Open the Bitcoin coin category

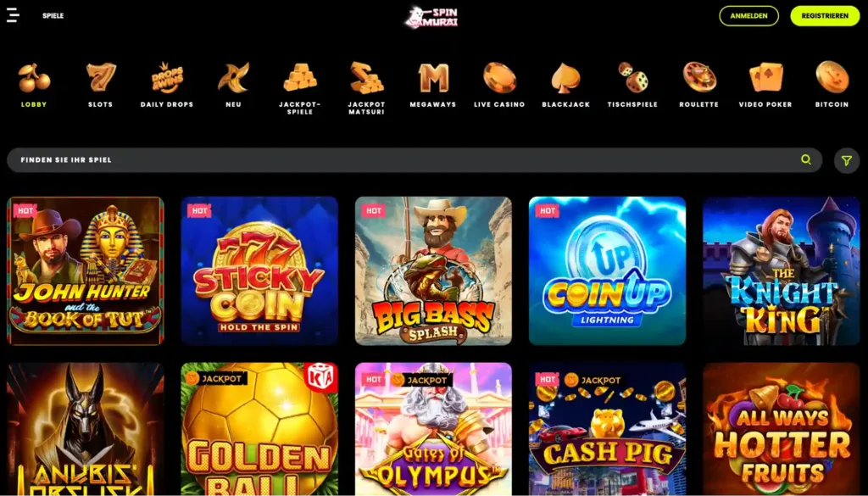[x=832, y=77]
